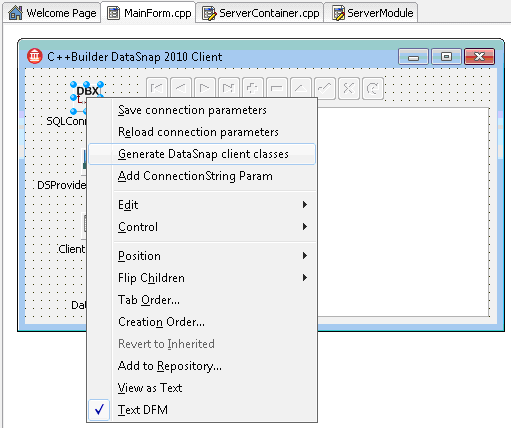Toggle the Text DFM checkmark option
This screenshot has width=511, height=428.
coord(202,410)
